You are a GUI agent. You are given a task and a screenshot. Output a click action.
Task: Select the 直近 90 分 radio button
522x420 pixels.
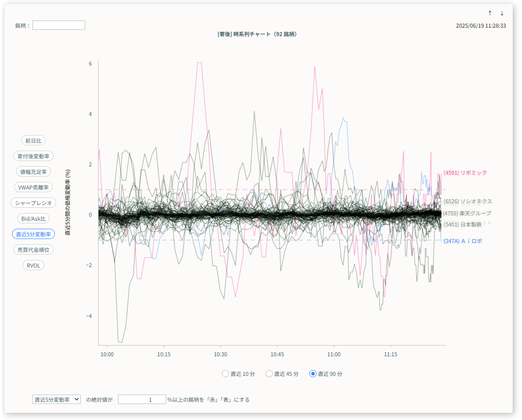[x=313, y=374]
